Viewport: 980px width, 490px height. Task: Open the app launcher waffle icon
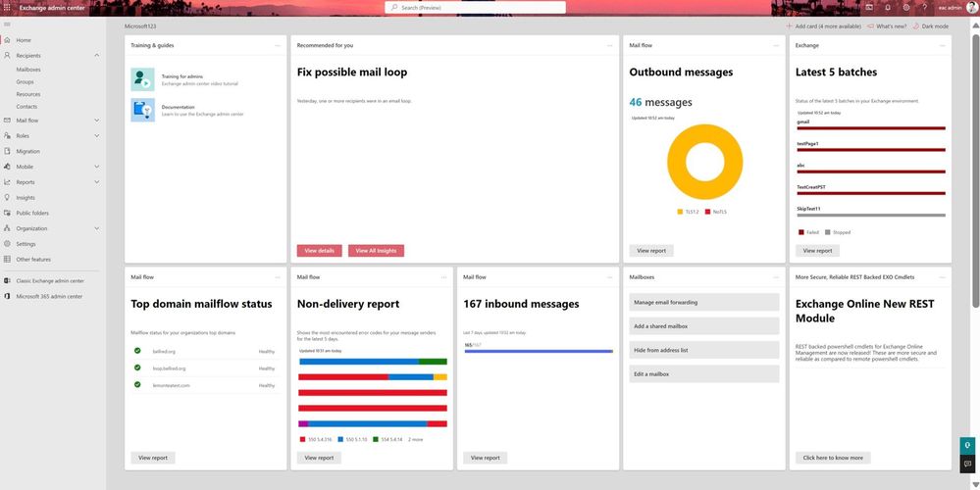(x=7, y=8)
